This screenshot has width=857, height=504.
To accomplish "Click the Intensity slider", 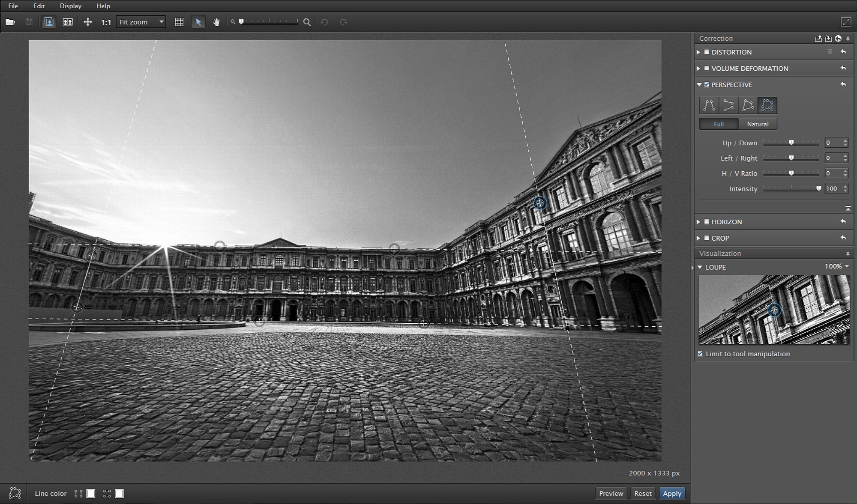I will pos(791,188).
